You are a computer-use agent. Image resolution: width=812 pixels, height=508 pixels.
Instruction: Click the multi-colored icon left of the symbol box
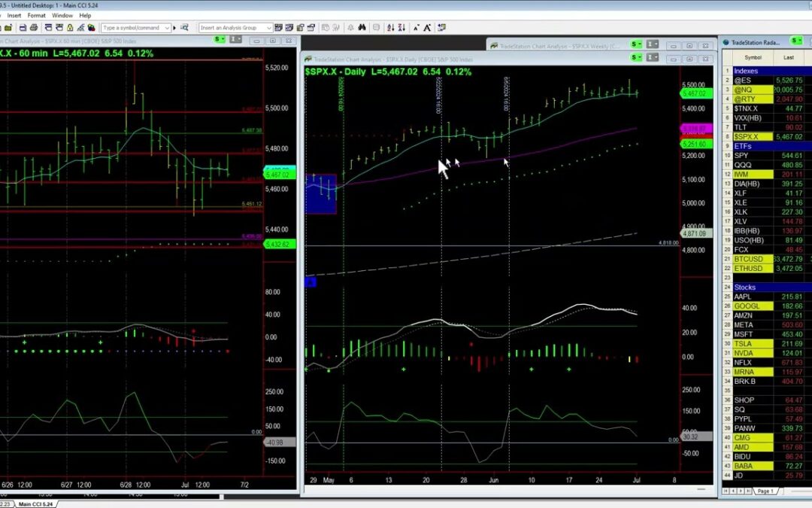(92, 28)
